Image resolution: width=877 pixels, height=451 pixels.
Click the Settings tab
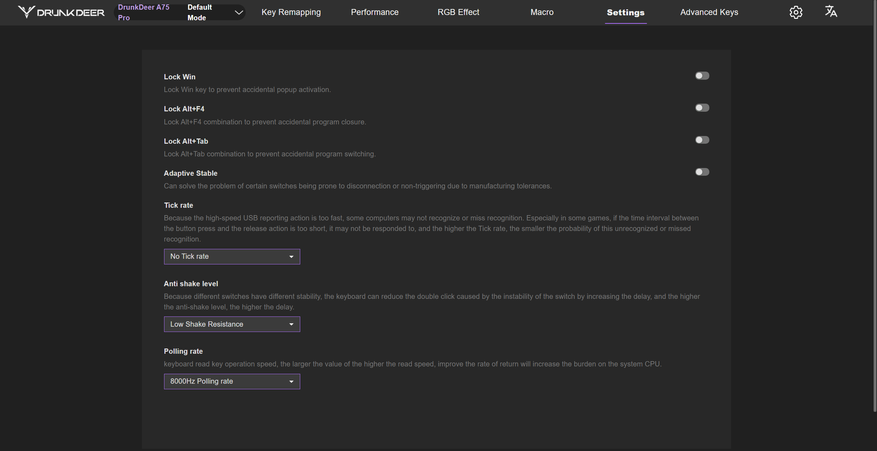(626, 13)
